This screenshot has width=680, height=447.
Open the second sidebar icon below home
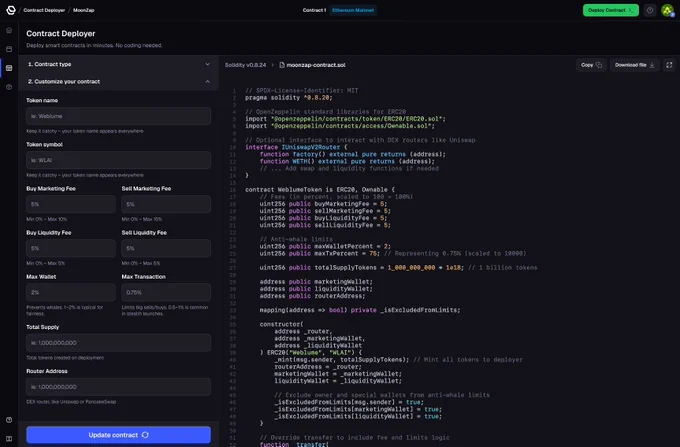click(x=9, y=49)
